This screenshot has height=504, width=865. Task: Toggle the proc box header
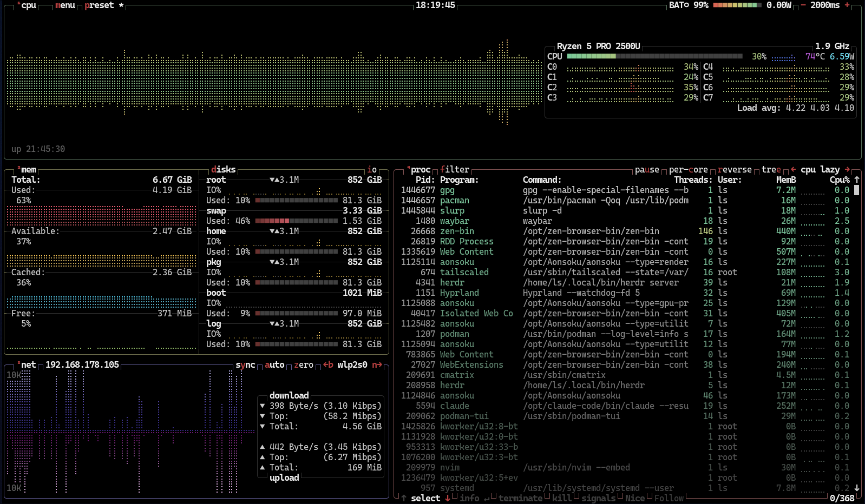[x=419, y=169]
